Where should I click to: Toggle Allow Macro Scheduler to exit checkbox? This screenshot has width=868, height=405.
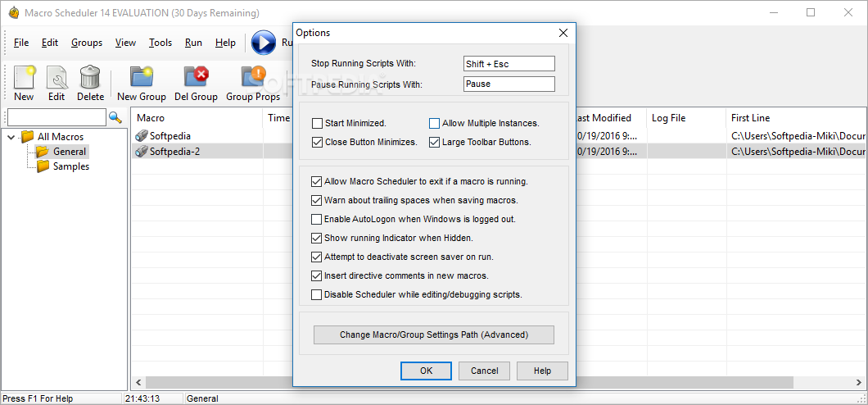point(317,181)
